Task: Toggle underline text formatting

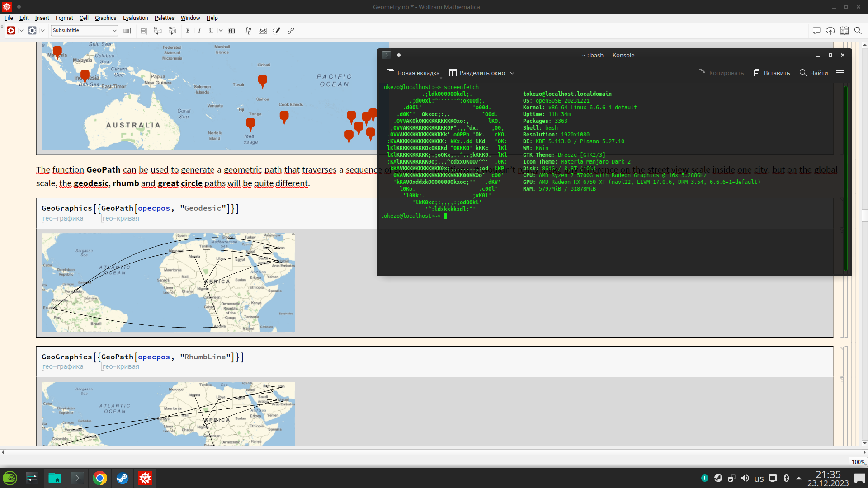Action: pos(211,31)
